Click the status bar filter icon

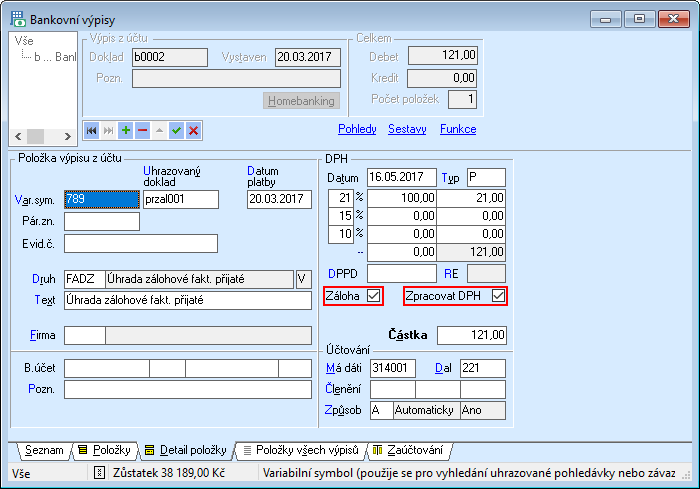point(99,472)
